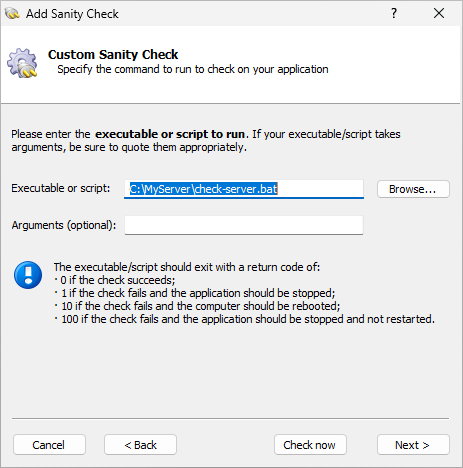Click the Custom Sanity Check heading
This screenshot has width=463, height=468.
pyautogui.click(x=113, y=54)
